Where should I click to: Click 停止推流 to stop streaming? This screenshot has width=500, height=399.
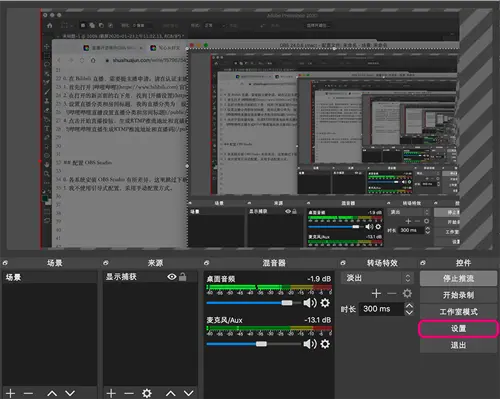click(458, 279)
